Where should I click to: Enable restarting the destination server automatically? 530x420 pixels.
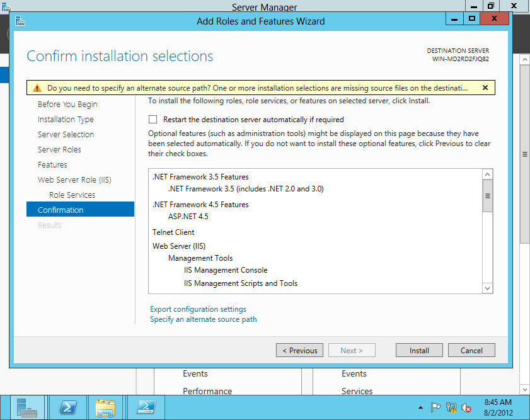(x=152, y=119)
